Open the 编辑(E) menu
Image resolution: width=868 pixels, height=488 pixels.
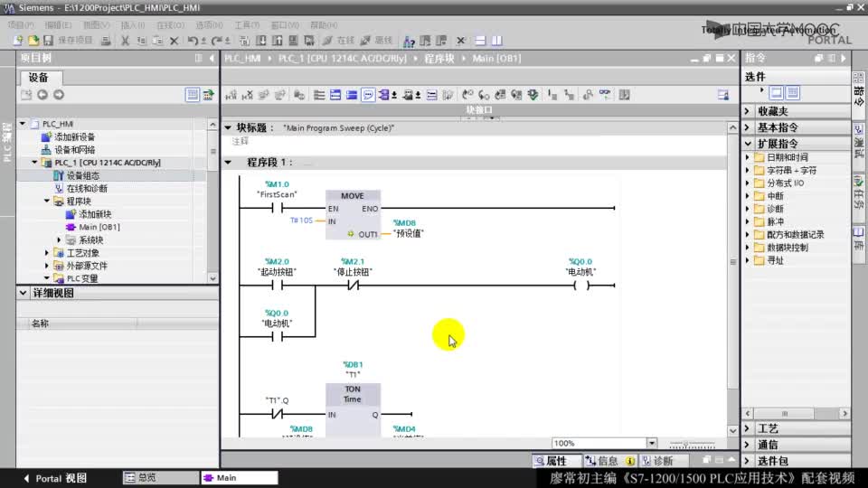[x=58, y=25]
